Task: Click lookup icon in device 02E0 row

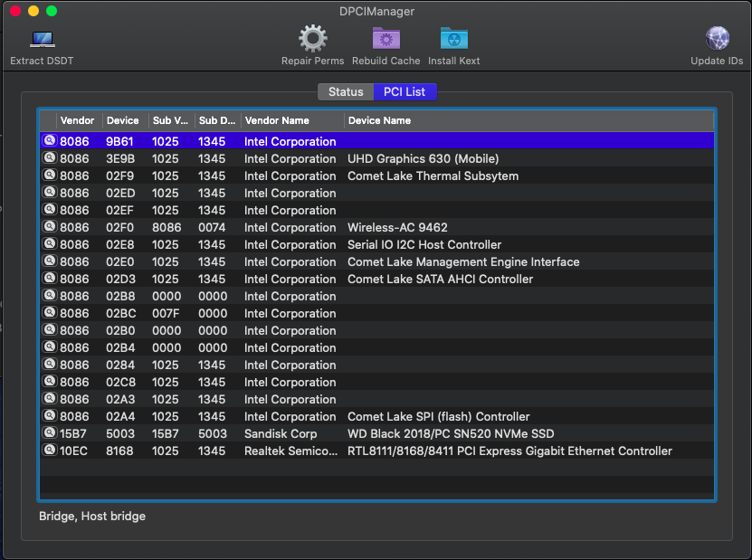Action: click(50, 261)
